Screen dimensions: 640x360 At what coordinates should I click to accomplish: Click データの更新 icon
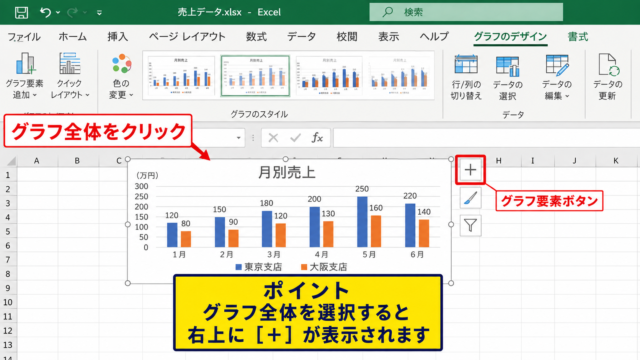pos(607,78)
